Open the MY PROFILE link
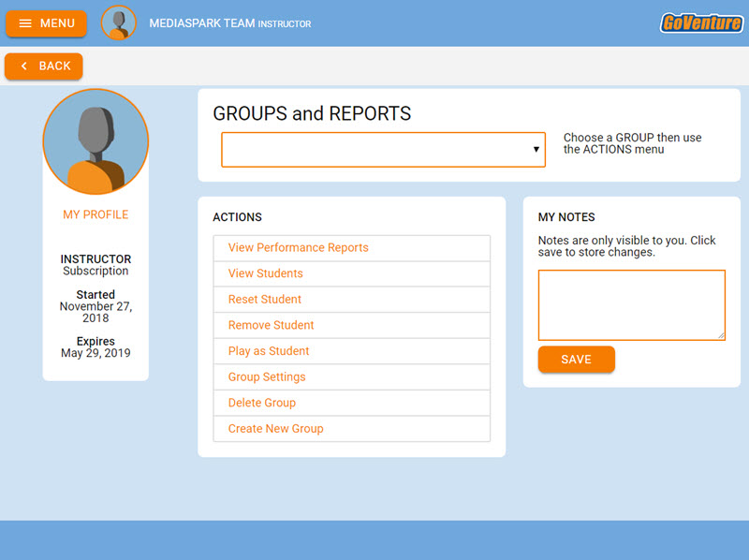This screenshot has width=749, height=560. [x=95, y=214]
